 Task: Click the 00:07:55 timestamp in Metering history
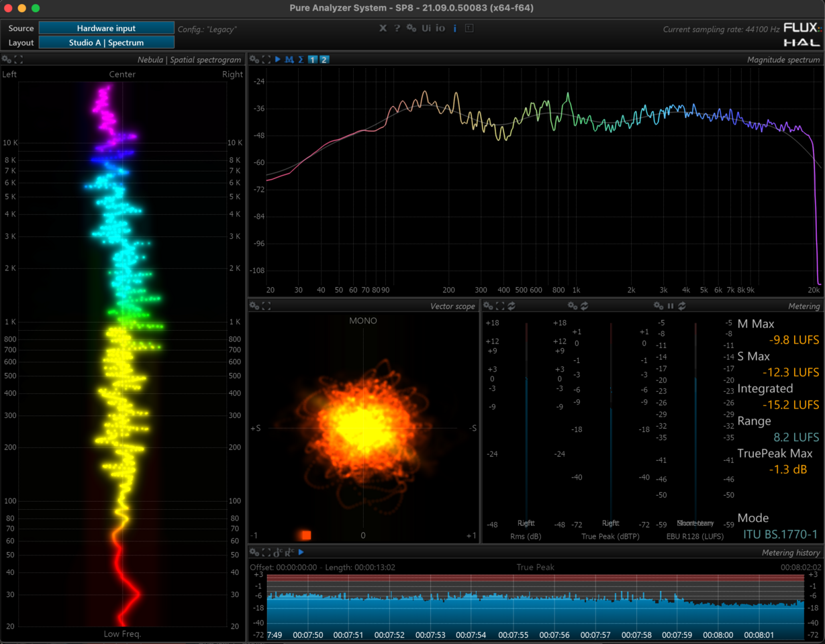pos(514,635)
